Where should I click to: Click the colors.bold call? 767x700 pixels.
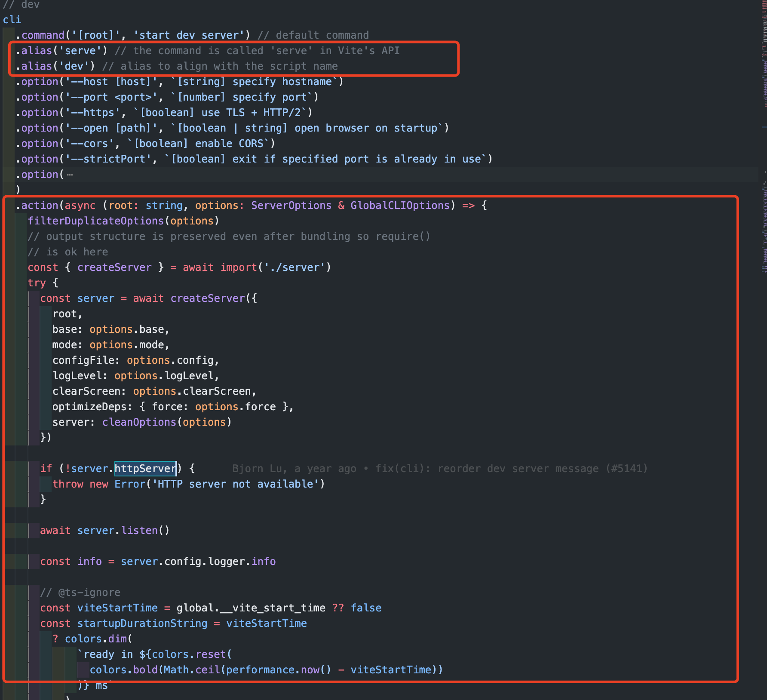pos(124,670)
